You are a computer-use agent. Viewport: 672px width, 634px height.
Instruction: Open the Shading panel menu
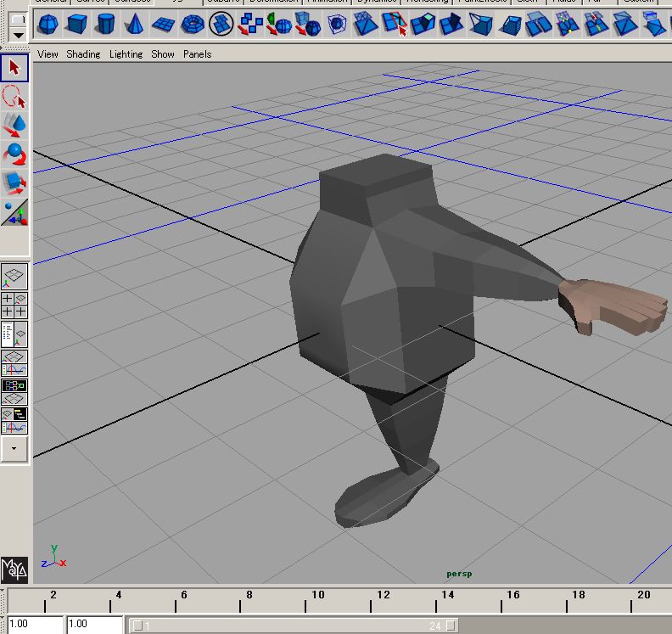(83, 54)
